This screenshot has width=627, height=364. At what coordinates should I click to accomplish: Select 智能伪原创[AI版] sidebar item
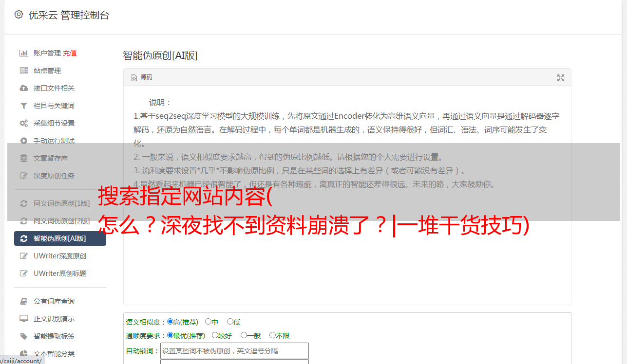pyautogui.click(x=60, y=238)
